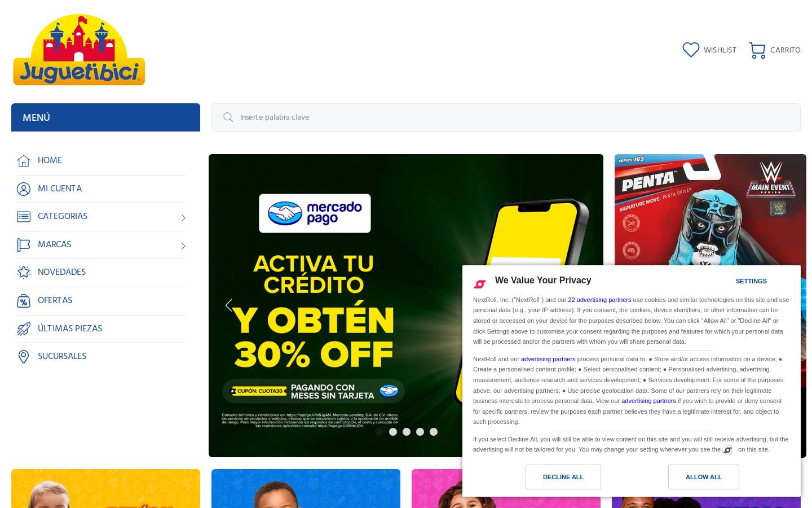Focus the 'Inserte palabra clave' search field

(506, 117)
